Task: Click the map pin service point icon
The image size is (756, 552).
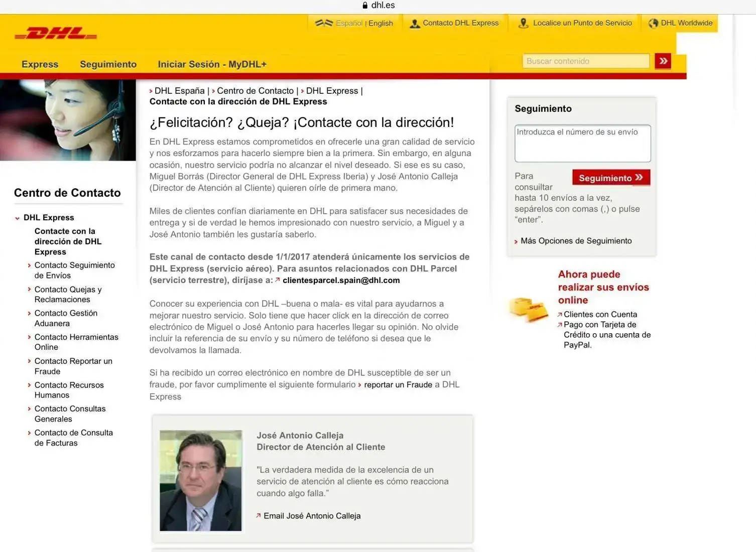Action: point(523,24)
